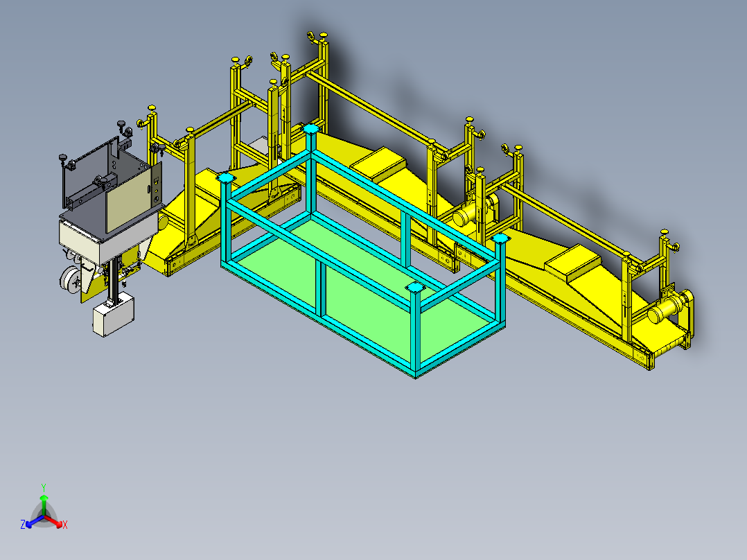This screenshot has height=560, width=747.
Task: Select the yellow motor cylinder at far right end
Action: pyautogui.click(x=665, y=310)
